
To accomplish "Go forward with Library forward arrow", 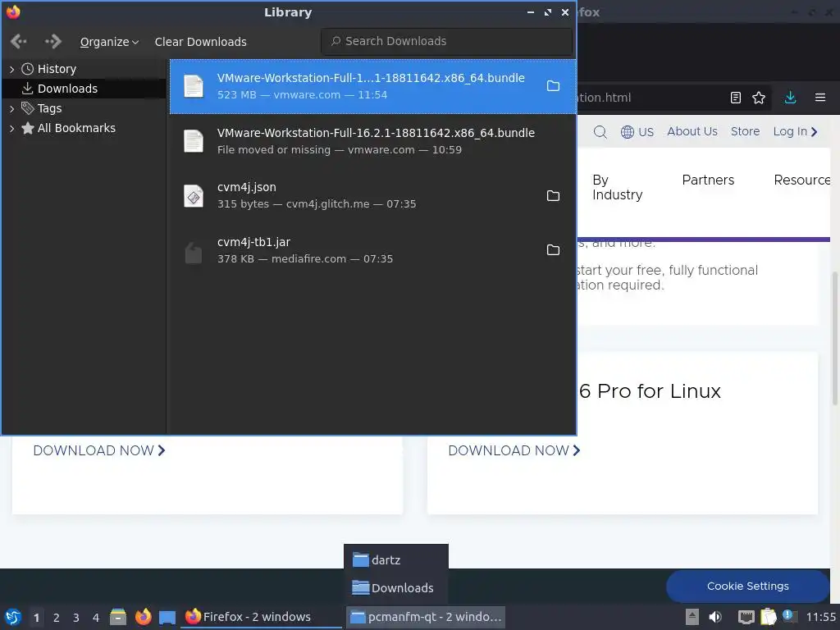I will point(53,41).
